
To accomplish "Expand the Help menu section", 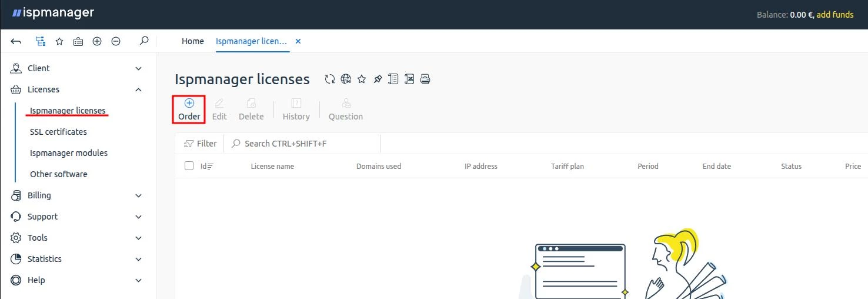I will point(139,280).
